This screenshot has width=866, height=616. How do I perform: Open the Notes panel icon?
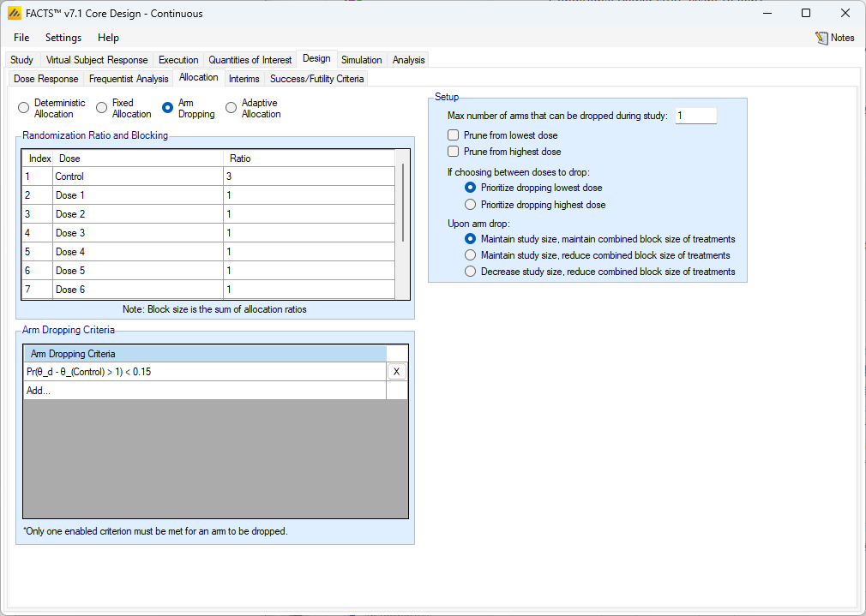tap(822, 38)
